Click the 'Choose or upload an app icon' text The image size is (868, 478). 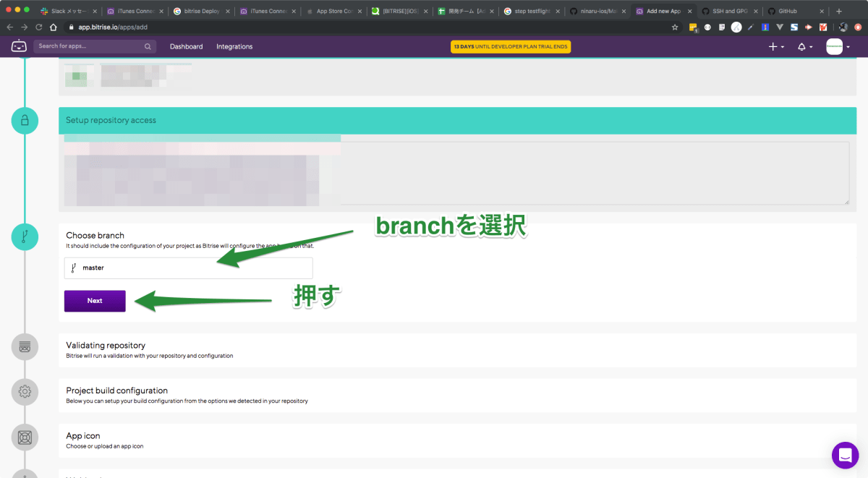(104, 446)
